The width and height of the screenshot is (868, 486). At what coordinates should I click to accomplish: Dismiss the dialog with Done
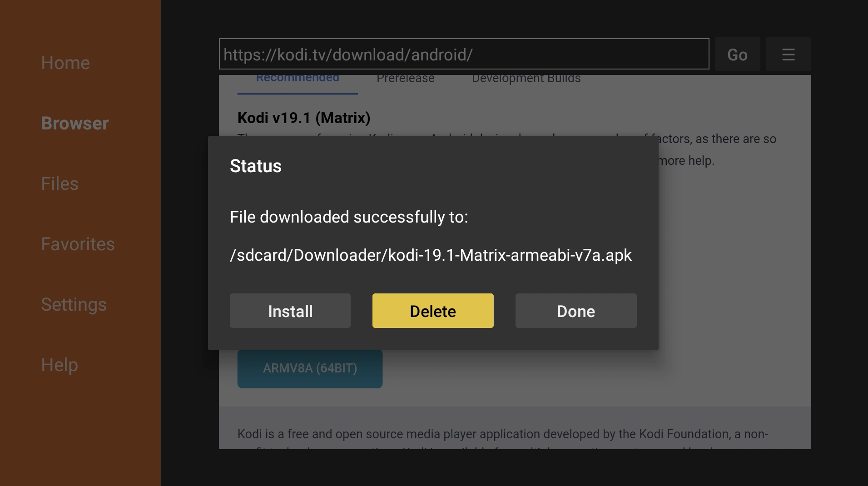(576, 311)
